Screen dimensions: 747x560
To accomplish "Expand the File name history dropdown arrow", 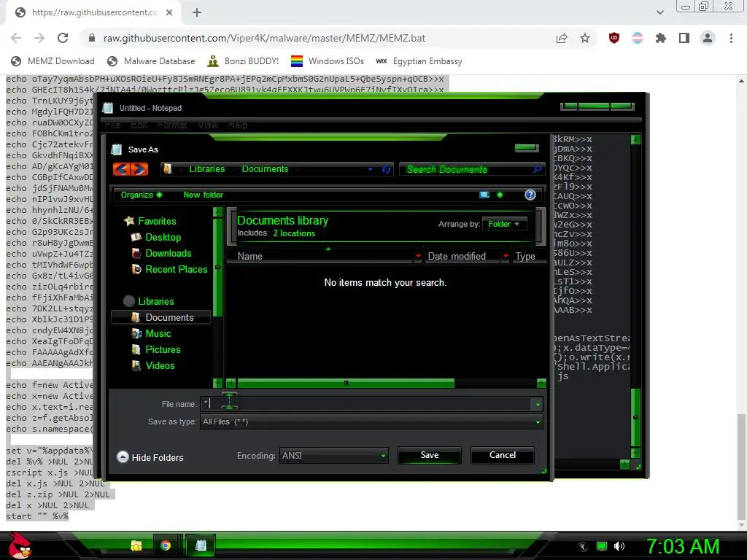I will (538, 404).
